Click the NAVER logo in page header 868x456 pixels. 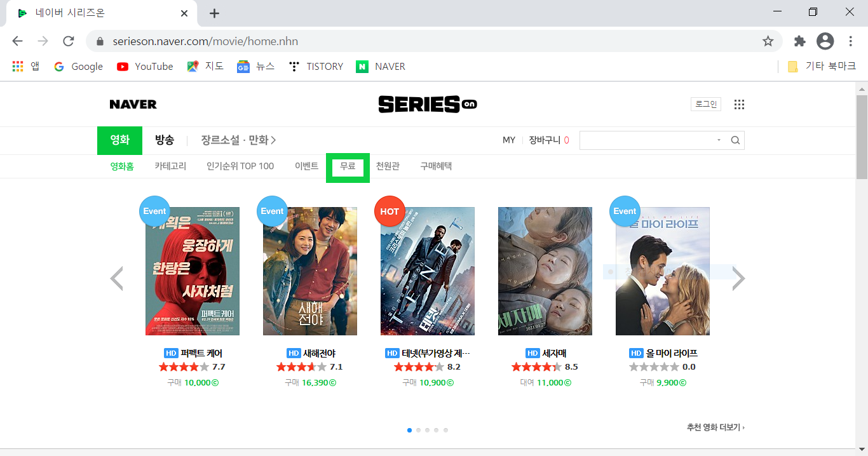pos(133,104)
